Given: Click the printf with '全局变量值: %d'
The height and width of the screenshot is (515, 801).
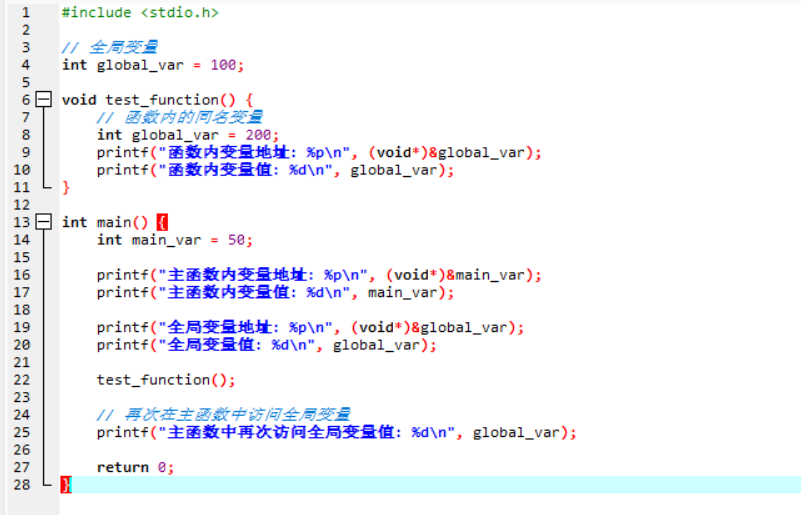Looking at the screenshot, I should [267, 345].
